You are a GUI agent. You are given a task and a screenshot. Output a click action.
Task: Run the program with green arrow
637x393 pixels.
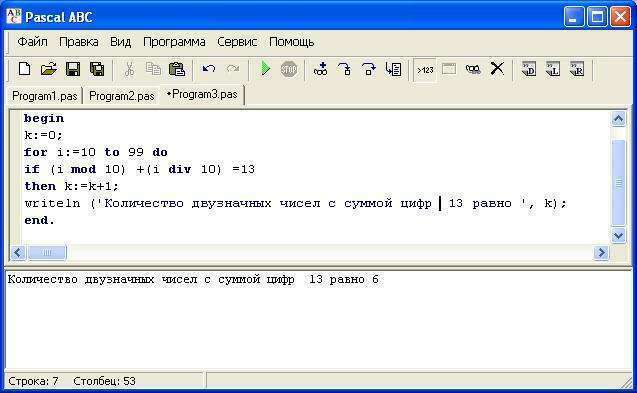pos(265,69)
